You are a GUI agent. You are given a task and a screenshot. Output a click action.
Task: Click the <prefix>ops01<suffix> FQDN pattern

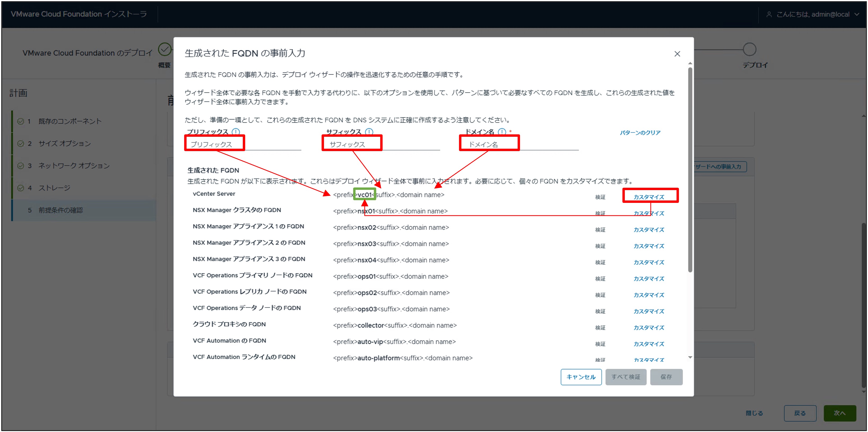390,276
